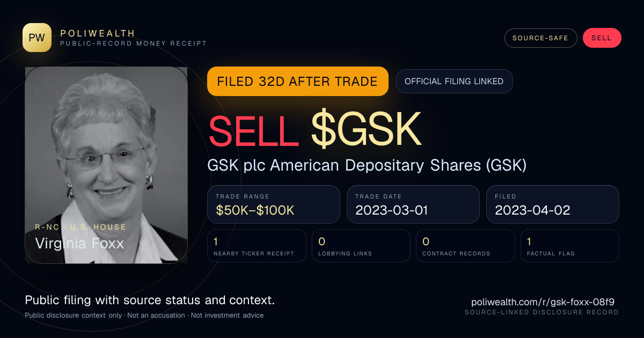Open the Official Filing Linked button
The height and width of the screenshot is (338, 644).
pos(454,82)
